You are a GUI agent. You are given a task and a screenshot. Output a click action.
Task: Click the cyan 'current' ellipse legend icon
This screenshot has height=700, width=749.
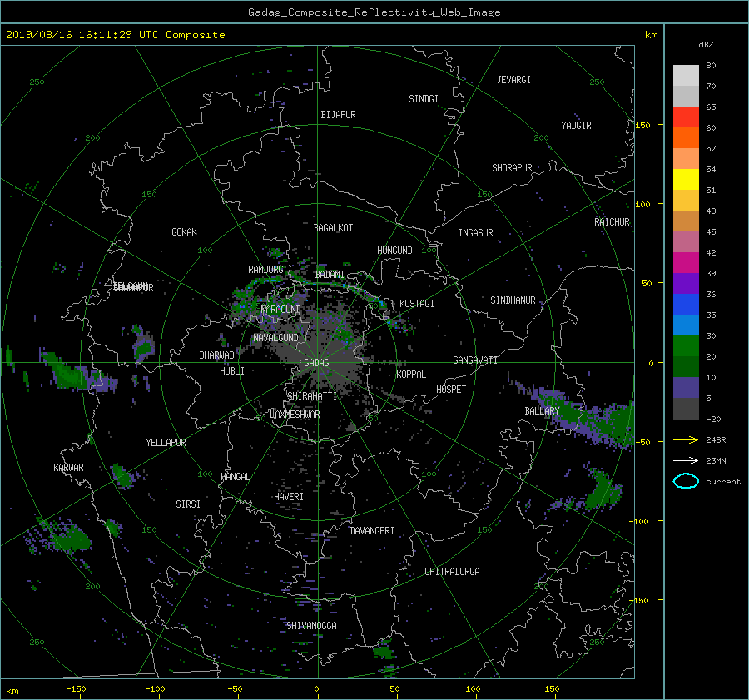(x=686, y=481)
